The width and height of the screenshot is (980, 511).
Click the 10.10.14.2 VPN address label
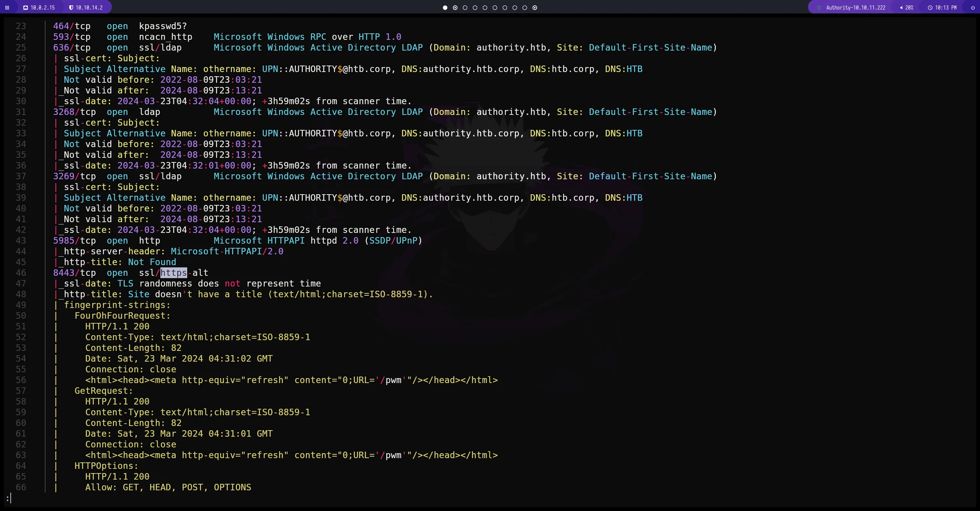pos(88,7)
